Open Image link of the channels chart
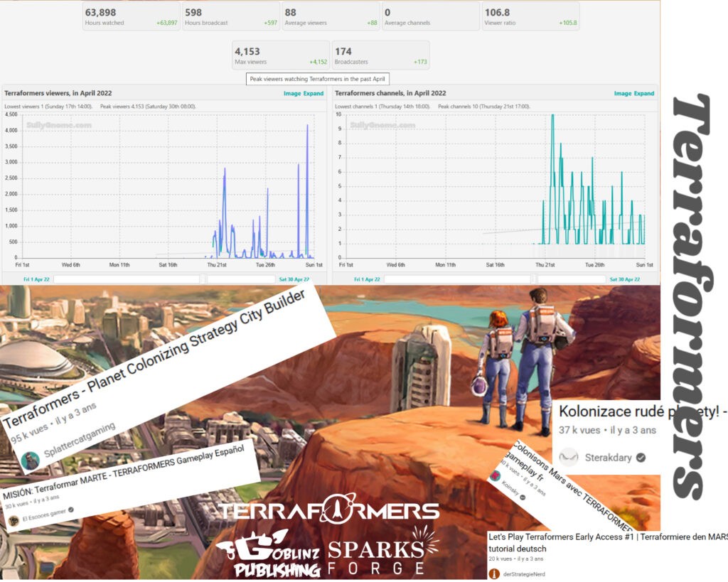Screen dimensions: 728x582 click(x=623, y=93)
